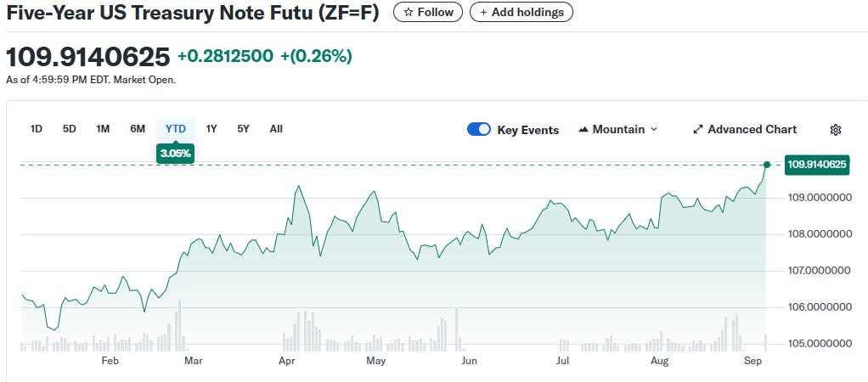Screen dimensions: 868x382
Task: Click the Mountain dropdown chevron arrow
Action: (653, 130)
